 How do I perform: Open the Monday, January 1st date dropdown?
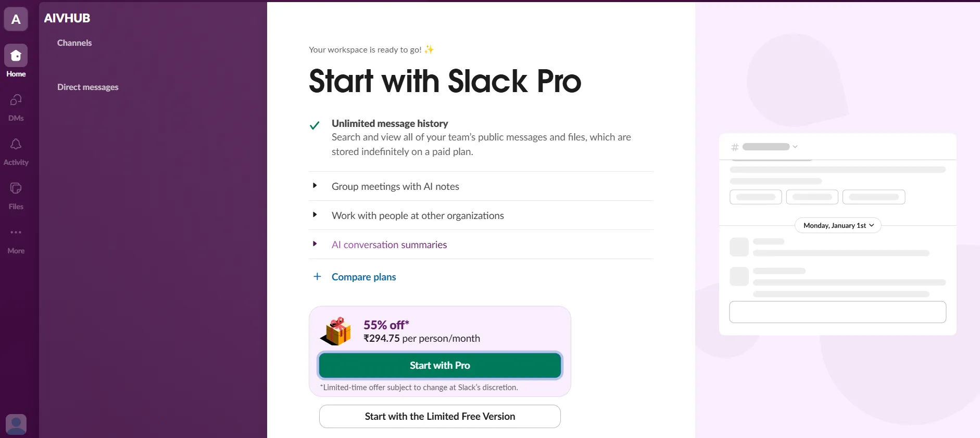[x=837, y=225]
